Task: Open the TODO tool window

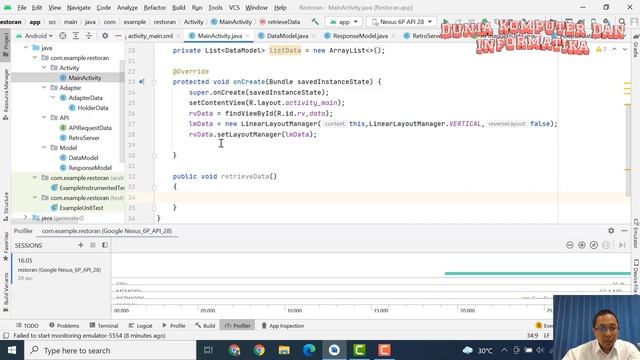Action: (27, 326)
